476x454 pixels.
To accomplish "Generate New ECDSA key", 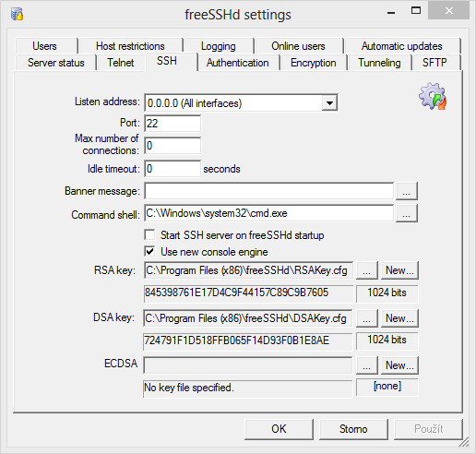I will pos(399,365).
